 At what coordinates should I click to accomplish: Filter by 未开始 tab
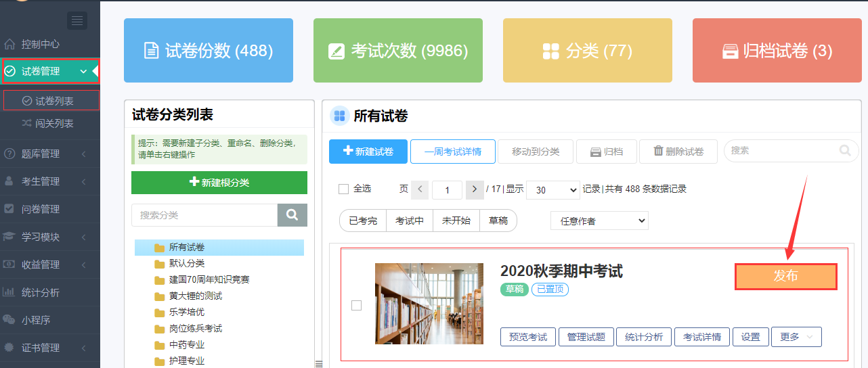click(x=456, y=221)
